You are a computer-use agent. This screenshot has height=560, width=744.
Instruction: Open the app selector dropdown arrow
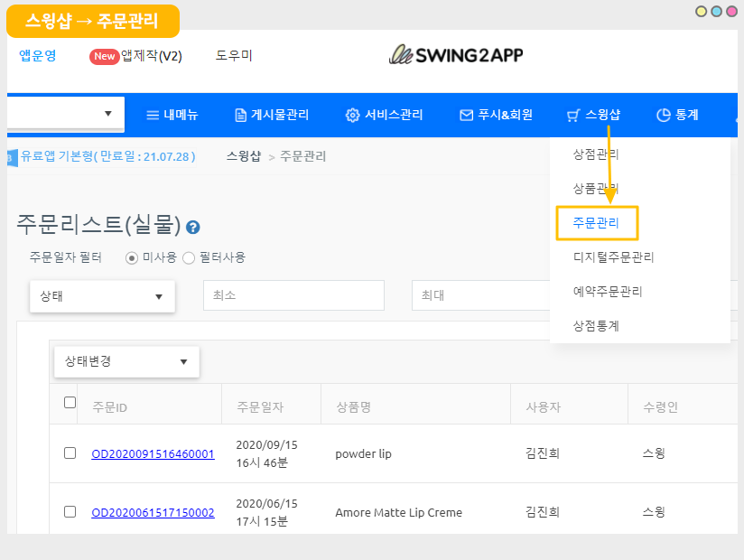tap(108, 114)
